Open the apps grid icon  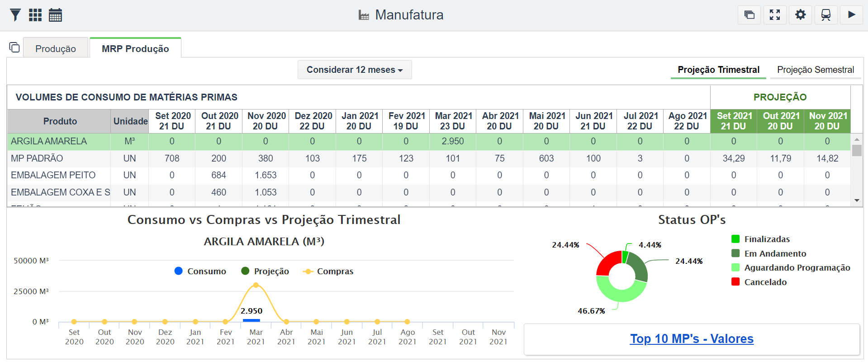tap(35, 15)
